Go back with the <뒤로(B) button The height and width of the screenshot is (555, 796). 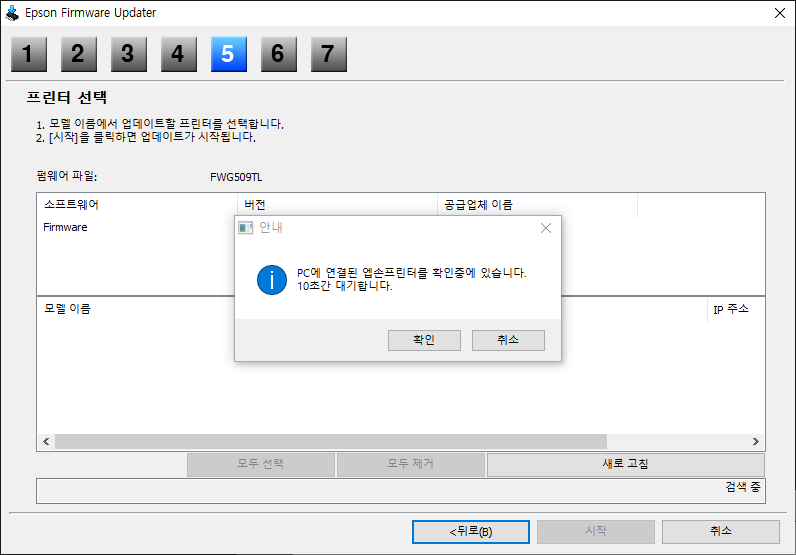click(x=471, y=532)
